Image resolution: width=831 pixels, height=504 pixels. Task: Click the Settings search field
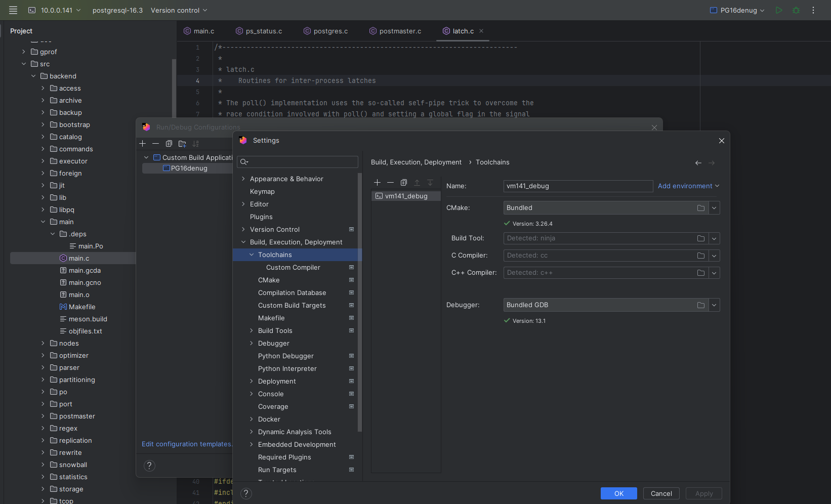298,162
